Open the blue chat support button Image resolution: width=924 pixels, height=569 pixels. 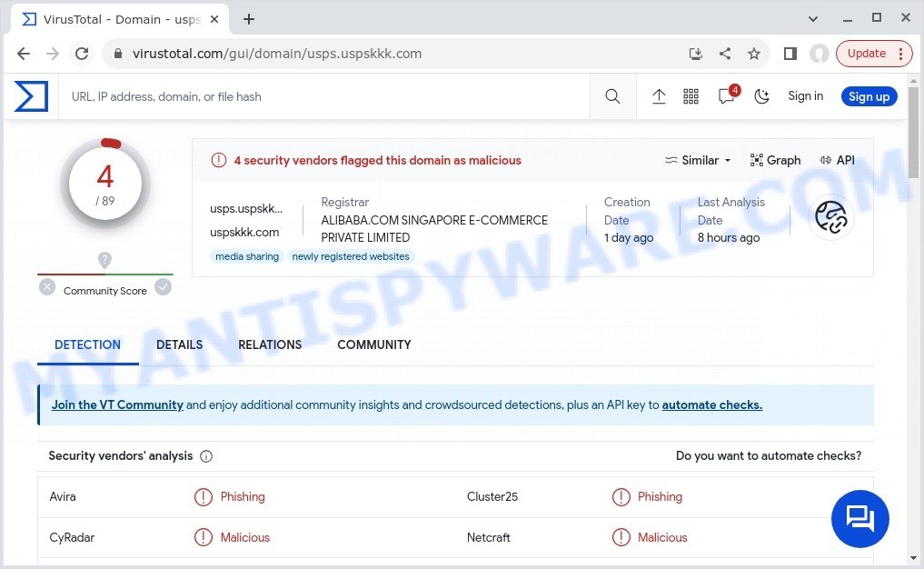pos(859,519)
